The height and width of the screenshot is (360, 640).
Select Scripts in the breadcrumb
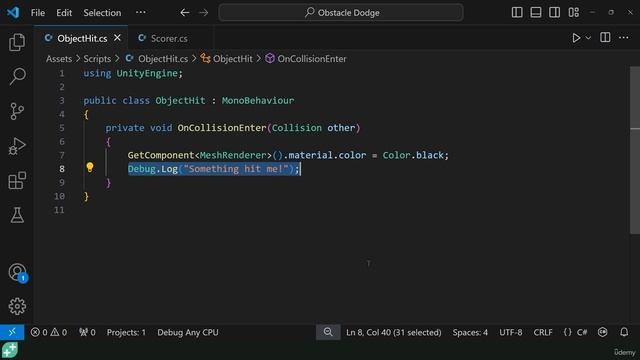(x=97, y=59)
